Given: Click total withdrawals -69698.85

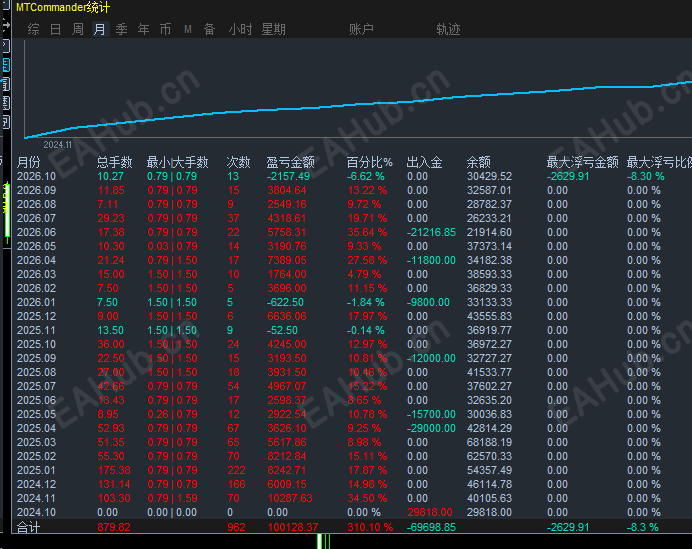Looking at the screenshot, I should (431, 527).
